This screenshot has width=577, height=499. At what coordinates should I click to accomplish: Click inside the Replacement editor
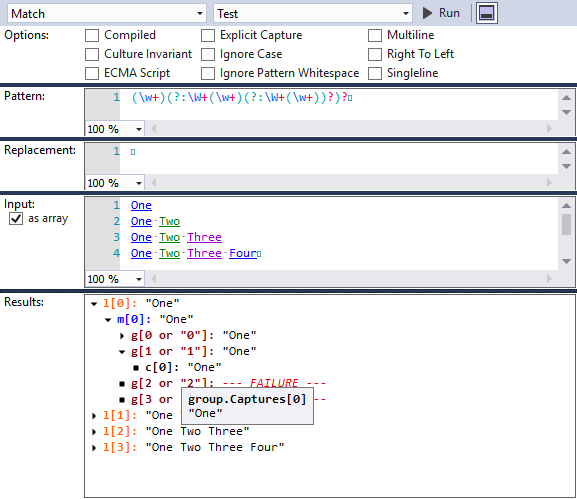pos(339,159)
